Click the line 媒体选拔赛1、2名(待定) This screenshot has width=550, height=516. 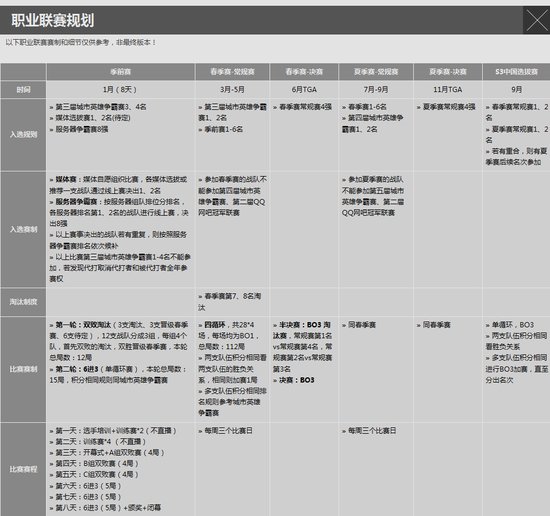point(90,118)
